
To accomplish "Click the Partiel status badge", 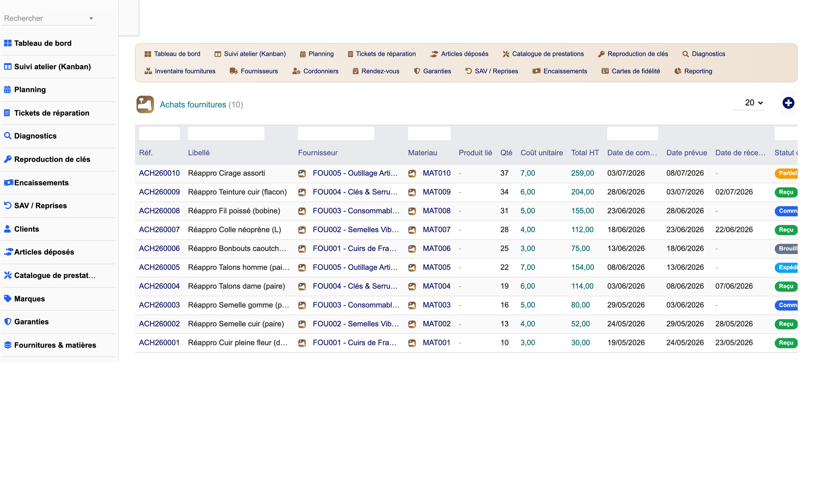I will click(x=786, y=173).
